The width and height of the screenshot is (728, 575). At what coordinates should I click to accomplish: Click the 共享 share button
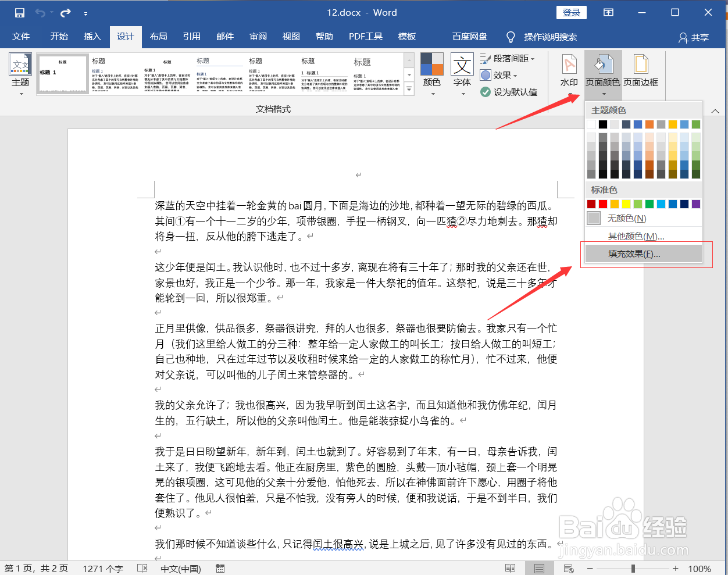pyautogui.click(x=694, y=37)
